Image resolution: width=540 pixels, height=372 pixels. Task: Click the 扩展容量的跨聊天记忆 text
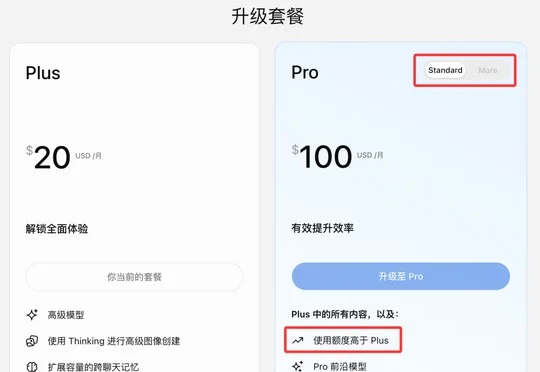click(x=93, y=367)
